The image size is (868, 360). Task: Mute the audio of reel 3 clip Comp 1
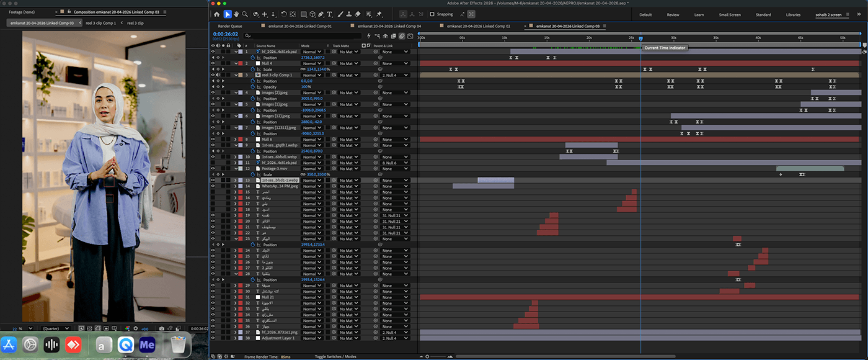(218, 75)
